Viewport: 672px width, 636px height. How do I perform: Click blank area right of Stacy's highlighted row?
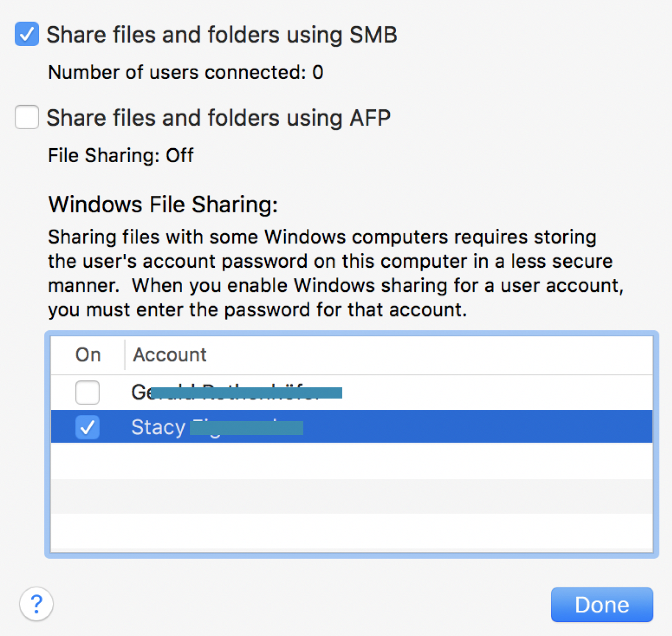tap(477, 427)
